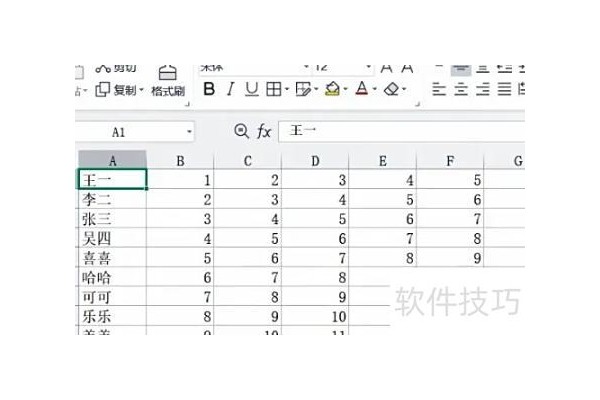600x400 pixels.
Task: Toggle Bold formatting
Action: [x=209, y=89]
